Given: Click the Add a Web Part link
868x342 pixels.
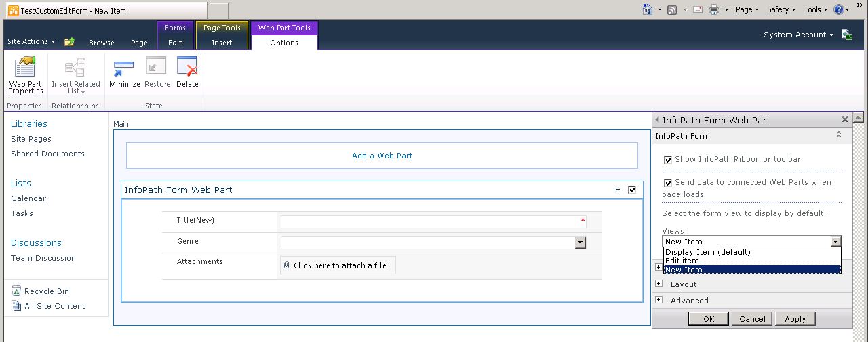Looking at the screenshot, I should point(382,156).
